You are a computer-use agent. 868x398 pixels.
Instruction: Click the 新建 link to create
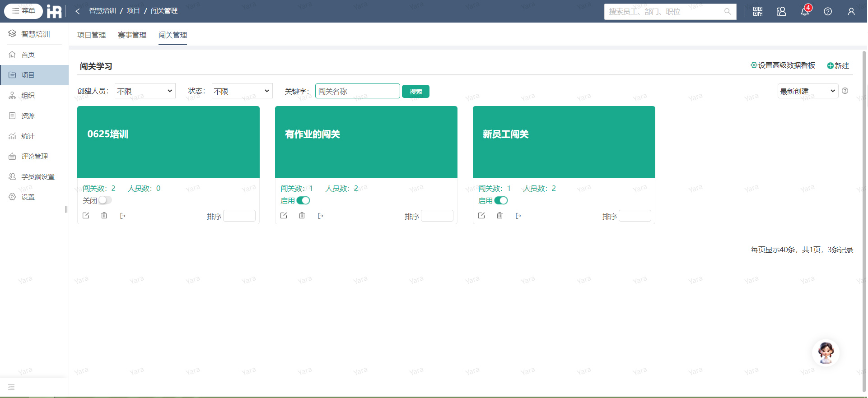coord(838,65)
